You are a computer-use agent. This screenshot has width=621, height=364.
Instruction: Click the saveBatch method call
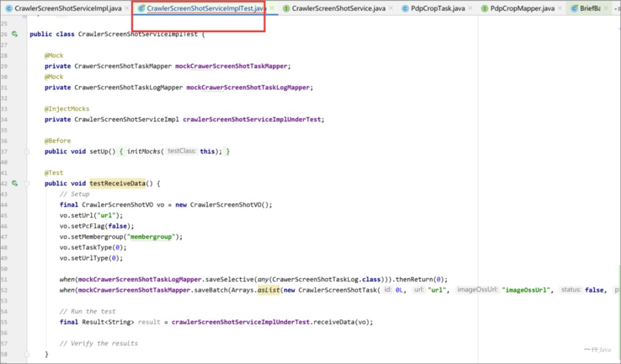[x=210, y=290]
